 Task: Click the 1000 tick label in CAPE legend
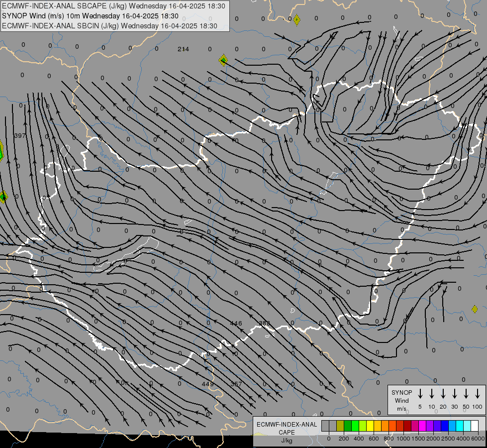403,439
